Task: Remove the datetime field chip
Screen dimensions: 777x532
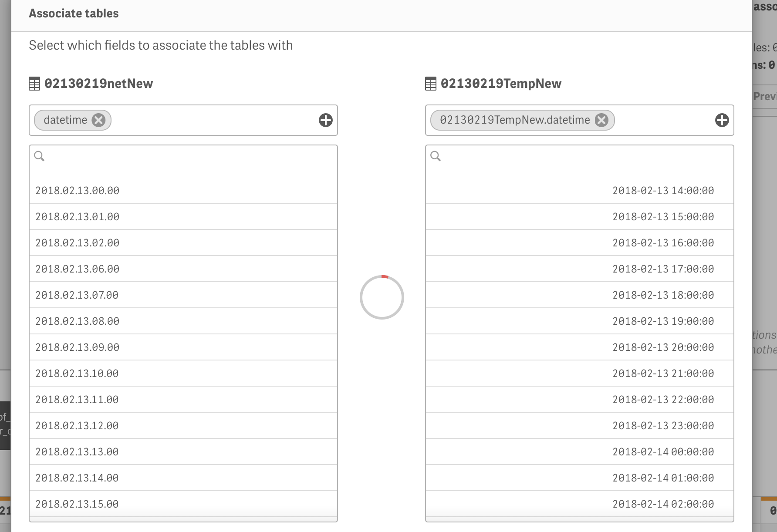Action: click(x=98, y=120)
